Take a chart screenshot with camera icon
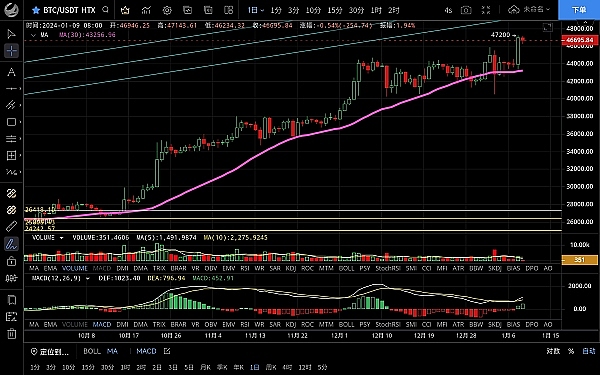This screenshot has height=375, width=600. tap(466, 10)
